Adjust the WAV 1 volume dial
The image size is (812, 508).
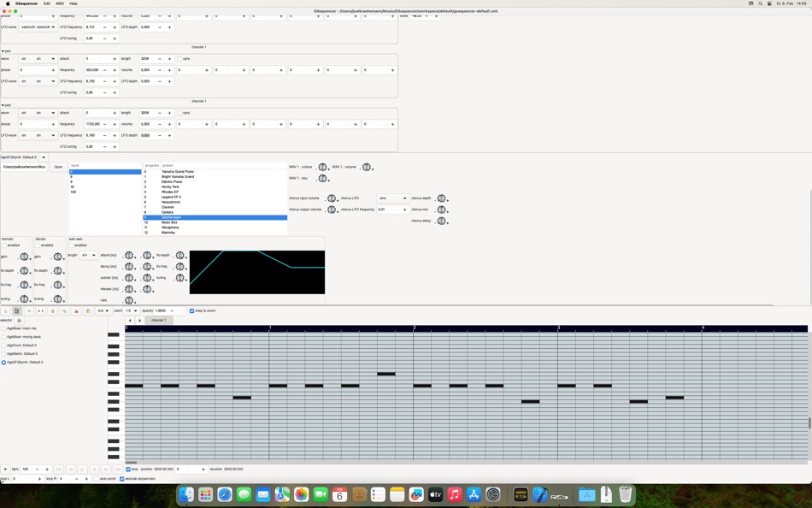click(x=366, y=167)
